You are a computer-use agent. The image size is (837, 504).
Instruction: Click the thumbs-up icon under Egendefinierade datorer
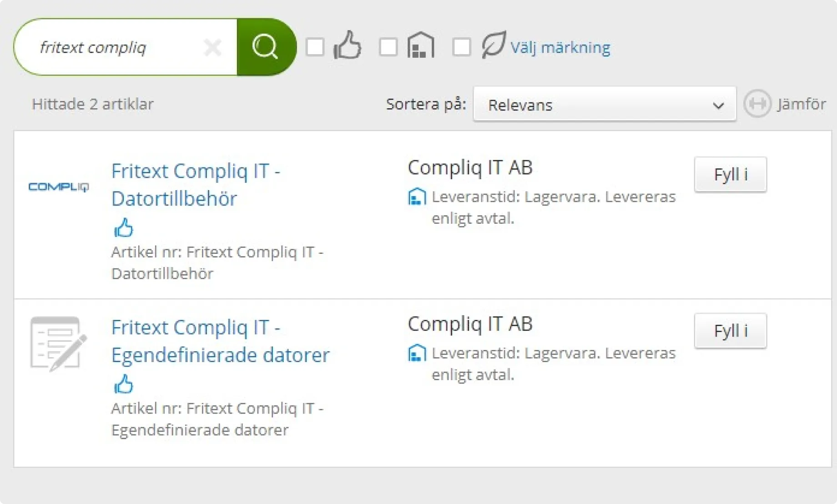pos(123,384)
